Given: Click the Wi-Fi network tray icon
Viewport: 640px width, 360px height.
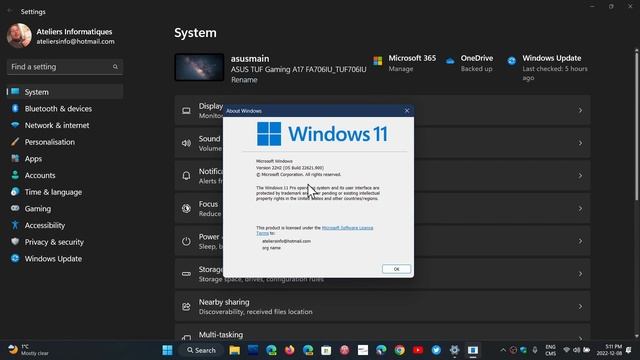Looking at the screenshot, I should [x=567, y=350].
